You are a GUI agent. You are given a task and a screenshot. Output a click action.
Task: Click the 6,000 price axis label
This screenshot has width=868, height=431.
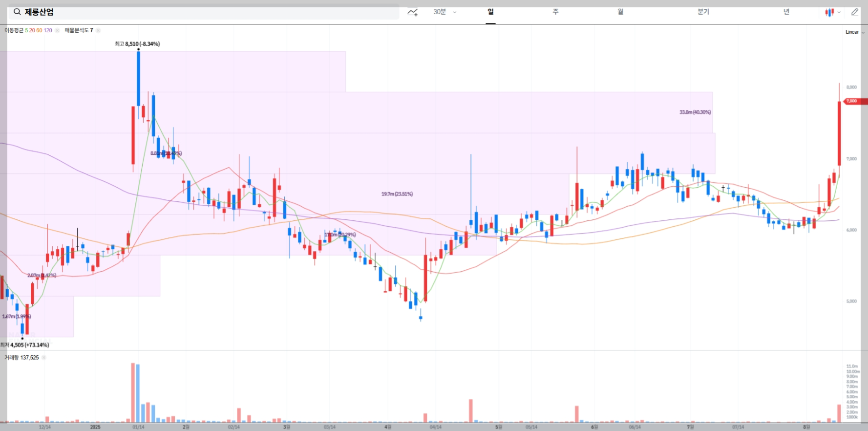click(851, 230)
